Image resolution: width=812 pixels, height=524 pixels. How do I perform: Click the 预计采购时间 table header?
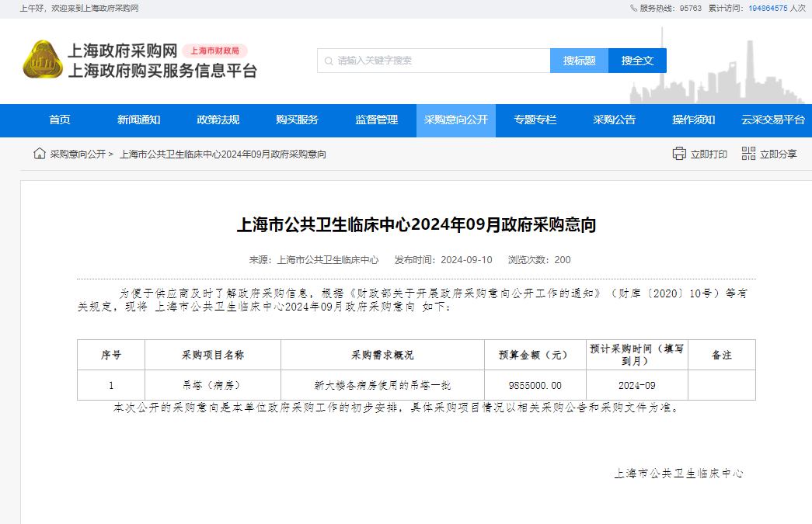coord(637,355)
